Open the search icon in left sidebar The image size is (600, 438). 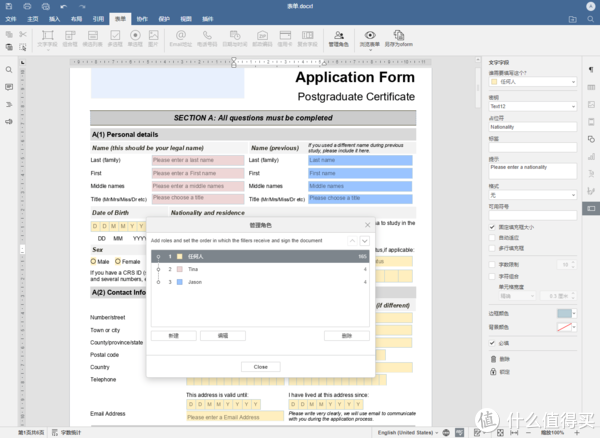tap(9, 70)
